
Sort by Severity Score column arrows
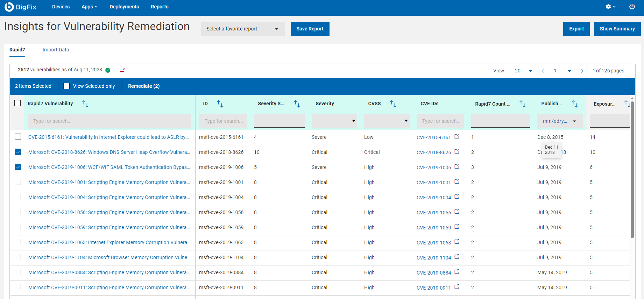pyautogui.click(x=297, y=104)
